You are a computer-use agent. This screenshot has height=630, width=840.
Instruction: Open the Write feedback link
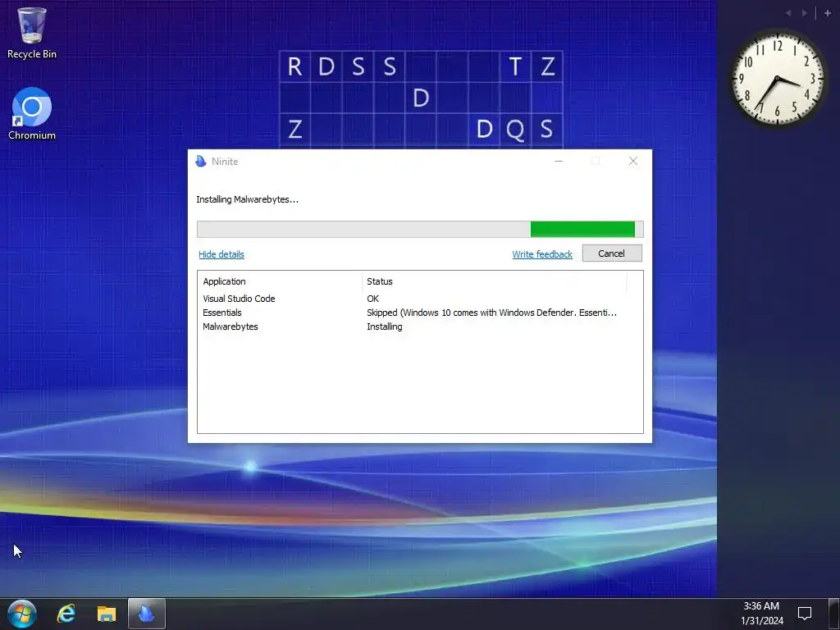(x=542, y=254)
